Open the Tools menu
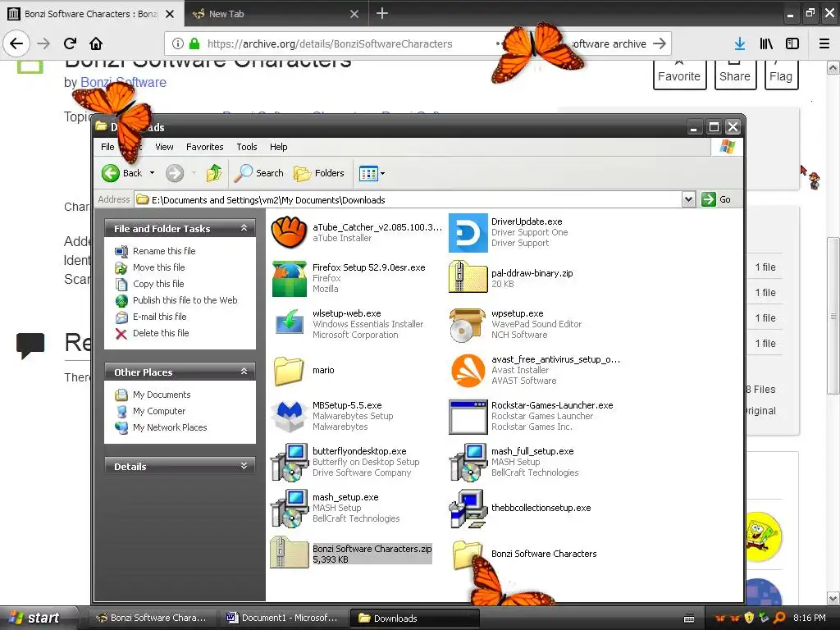 246,147
